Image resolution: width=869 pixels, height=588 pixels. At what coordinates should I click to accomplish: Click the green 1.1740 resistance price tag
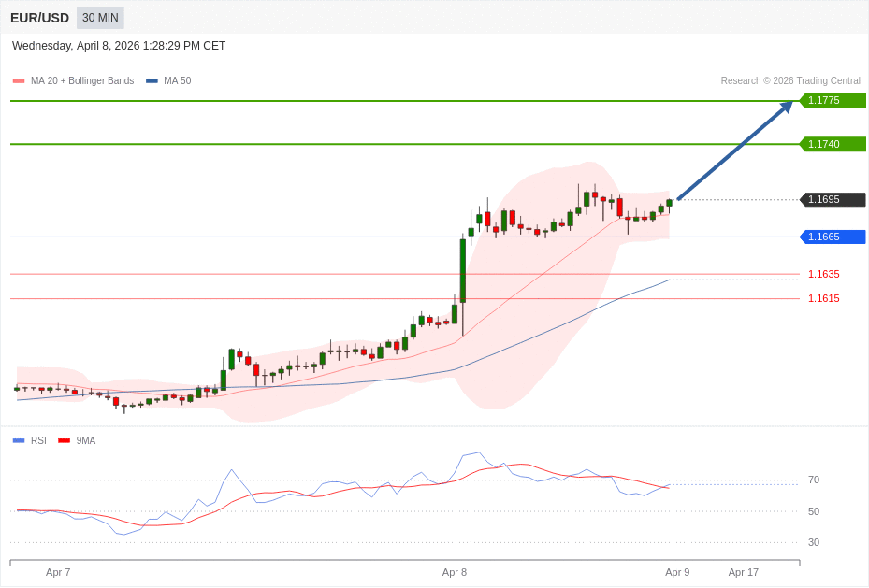(833, 144)
